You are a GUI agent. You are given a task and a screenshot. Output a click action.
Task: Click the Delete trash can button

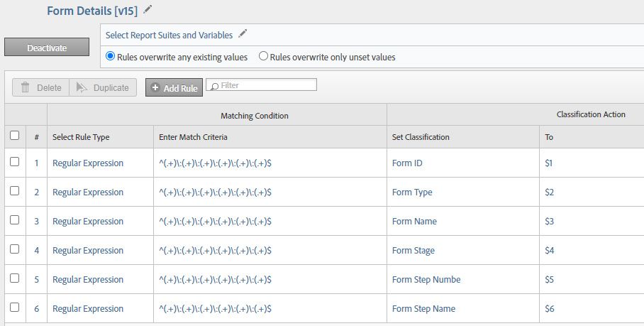click(40, 87)
